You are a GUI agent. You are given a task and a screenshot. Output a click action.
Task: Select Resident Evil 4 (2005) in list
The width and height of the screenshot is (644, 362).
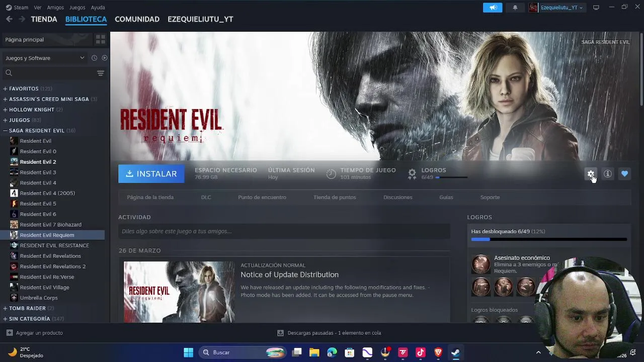pos(47,193)
